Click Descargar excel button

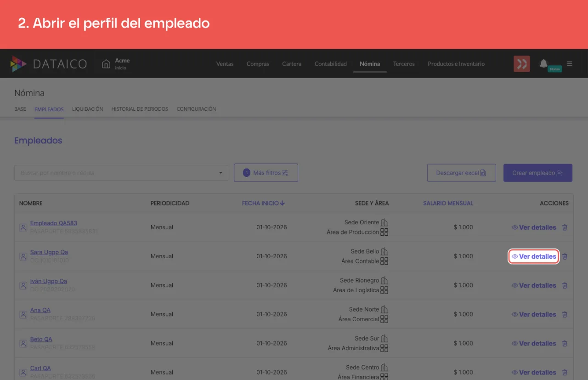tap(462, 173)
